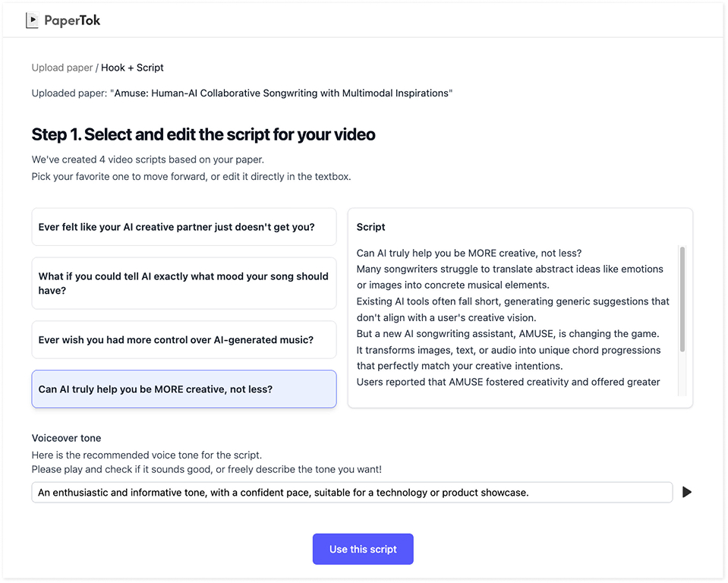This screenshot has height=583, width=728.
Task: Play the voiceover tone preview
Action: tap(686, 492)
